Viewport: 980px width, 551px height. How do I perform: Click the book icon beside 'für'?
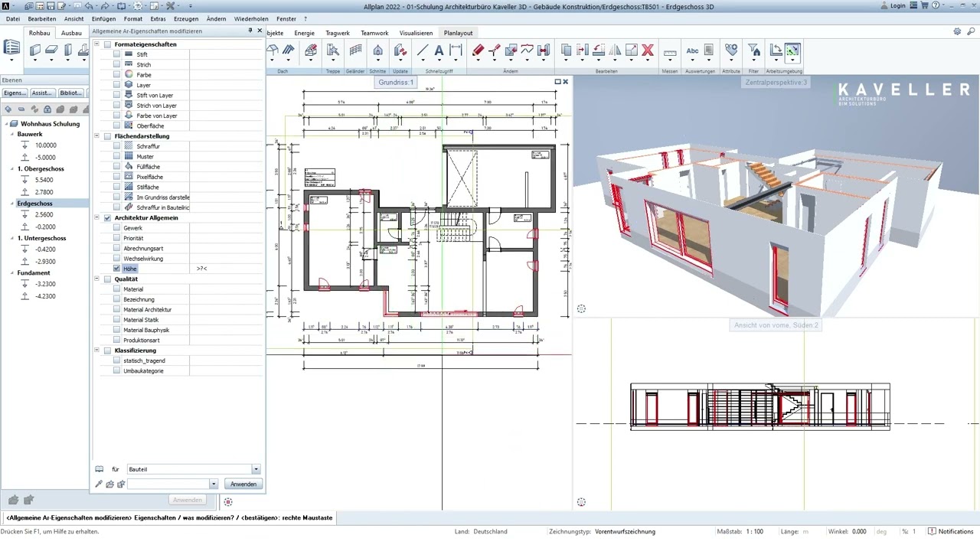[x=99, y=469]
